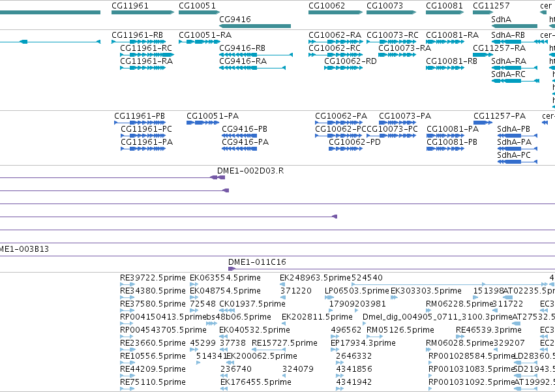Image resolution: width=555 pixels, height=392 pixels.
Task: Click the DME1-002D03.R clone label
Action: [x=250, y=171]
